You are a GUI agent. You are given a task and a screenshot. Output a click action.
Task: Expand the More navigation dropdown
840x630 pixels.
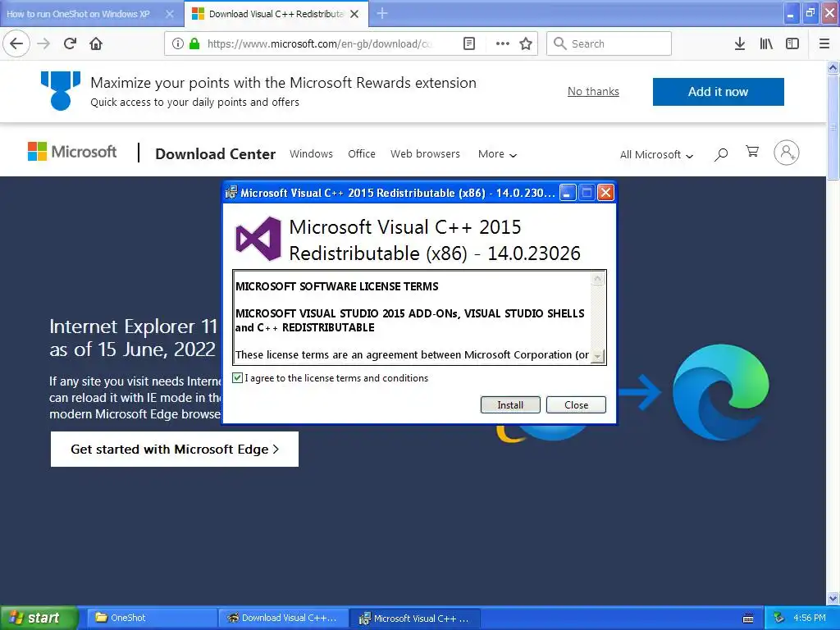point(497,154)
